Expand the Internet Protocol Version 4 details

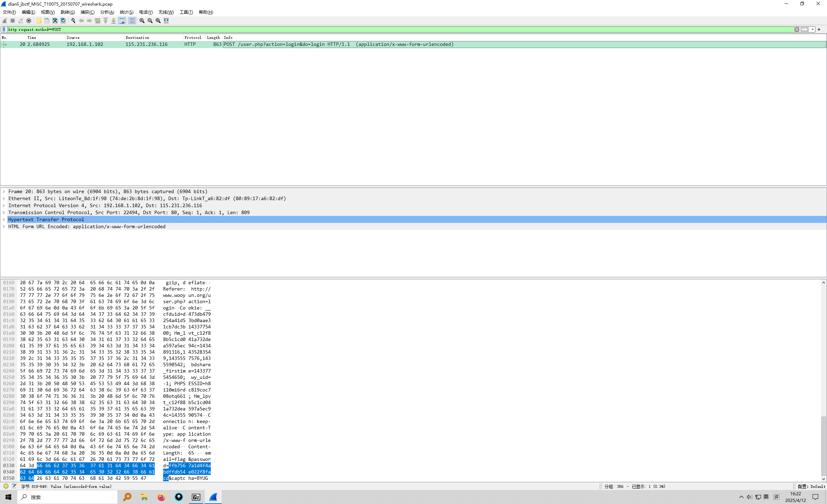[4, 205]
